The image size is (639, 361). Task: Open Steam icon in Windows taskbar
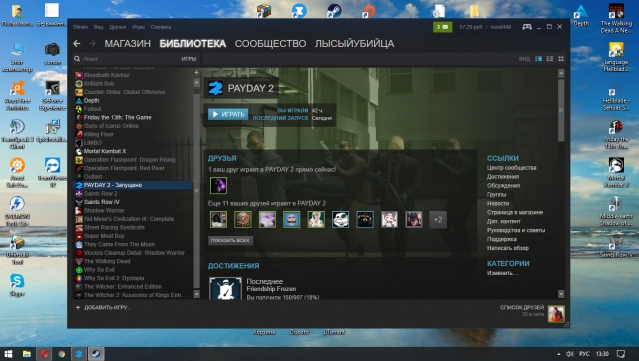point(96,354)
